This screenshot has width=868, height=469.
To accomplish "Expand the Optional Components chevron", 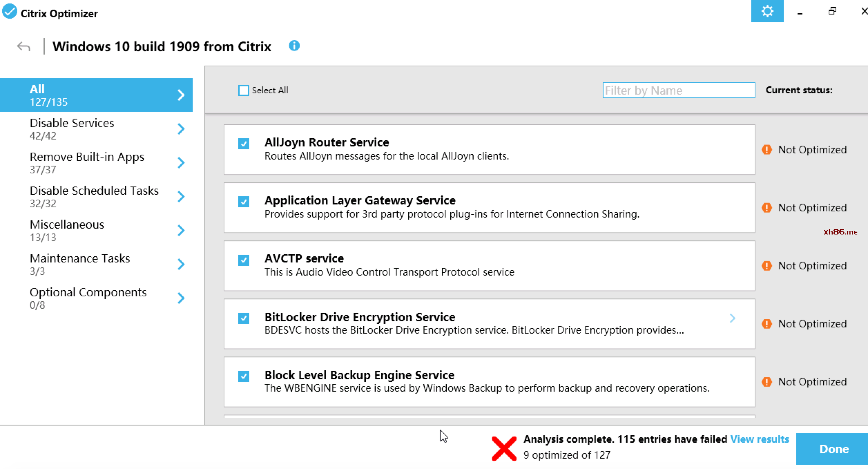I will [x=181, y=298].
